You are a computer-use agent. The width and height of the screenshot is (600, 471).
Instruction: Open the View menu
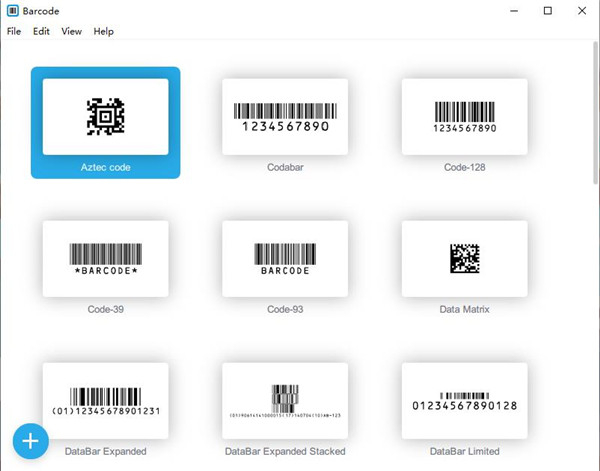(72, 31)
